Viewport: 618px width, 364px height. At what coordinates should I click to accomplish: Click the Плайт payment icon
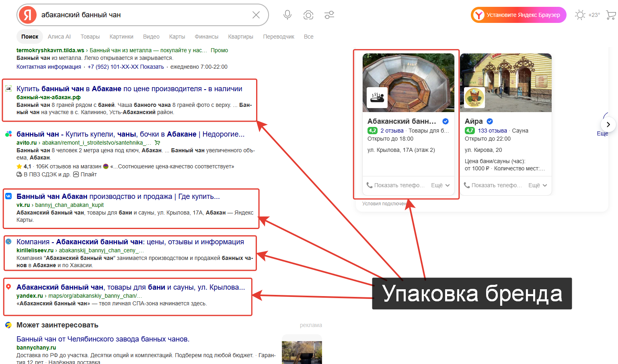(x=76, y=174)
